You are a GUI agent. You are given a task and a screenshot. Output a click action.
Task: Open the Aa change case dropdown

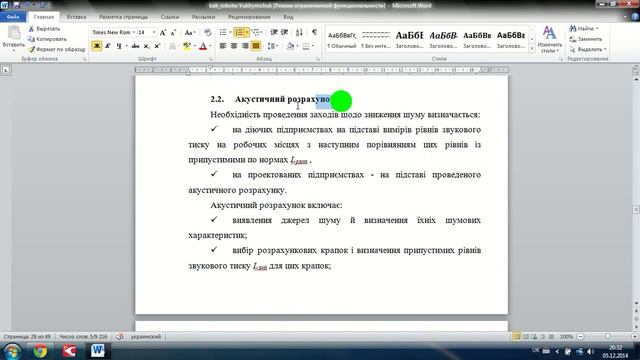tap(190, 33)
